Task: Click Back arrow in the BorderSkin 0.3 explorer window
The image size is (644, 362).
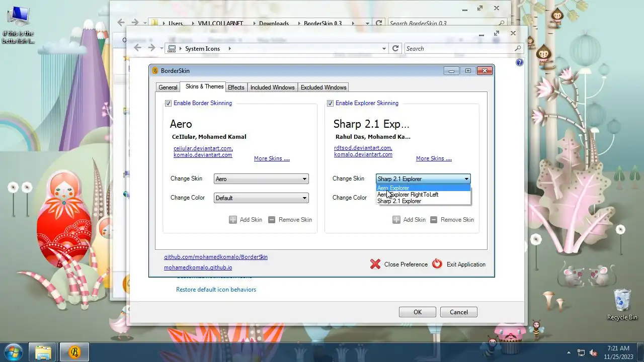Action: tap(121, 23)
